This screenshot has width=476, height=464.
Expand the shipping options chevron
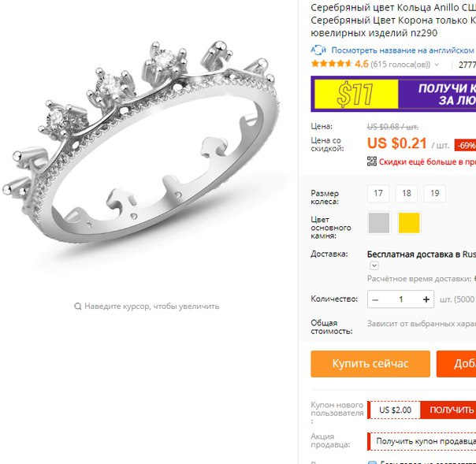[x=374, y=265]
